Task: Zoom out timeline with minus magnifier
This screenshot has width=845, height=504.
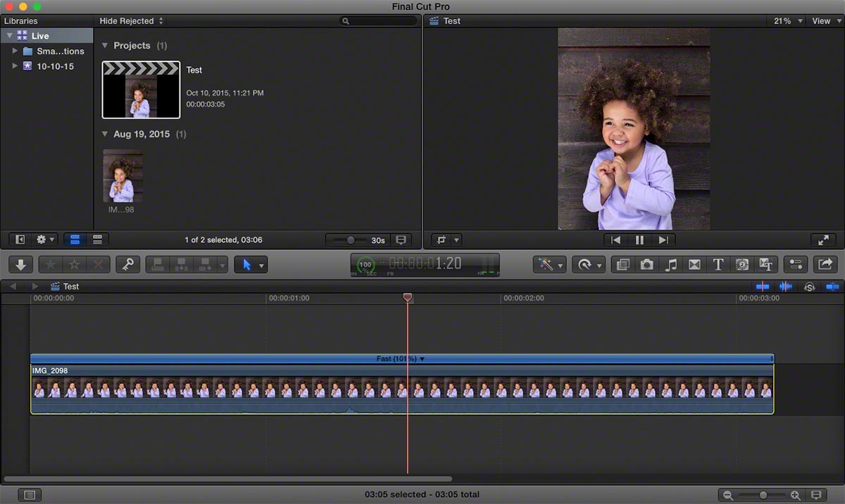Action: pos(728,496)
